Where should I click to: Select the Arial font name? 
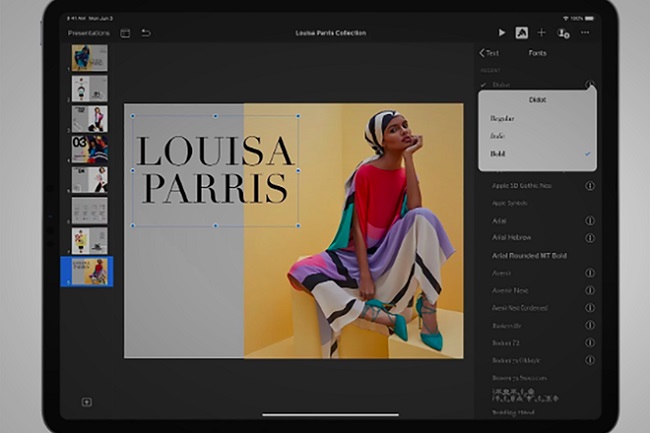(499, 221)
